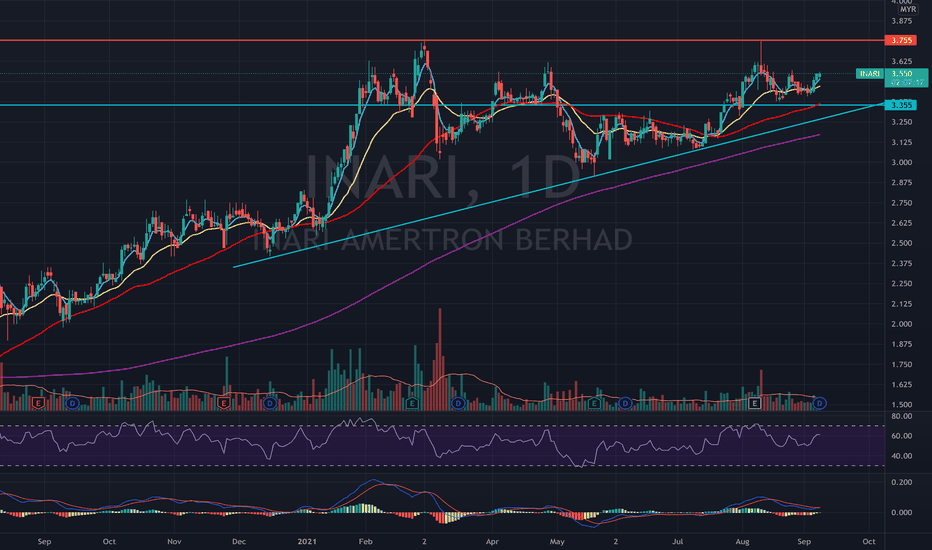Image resolution: width=932 pixels, height=550 pixels.
Task: Click the MACD 0.200 scale value
Action: 902,482
